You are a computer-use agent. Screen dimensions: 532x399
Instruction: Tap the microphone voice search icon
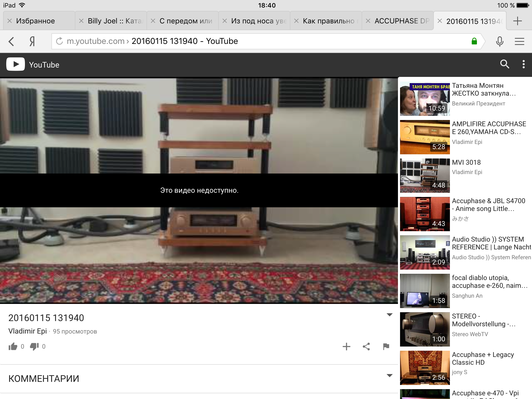pos(500,41)
